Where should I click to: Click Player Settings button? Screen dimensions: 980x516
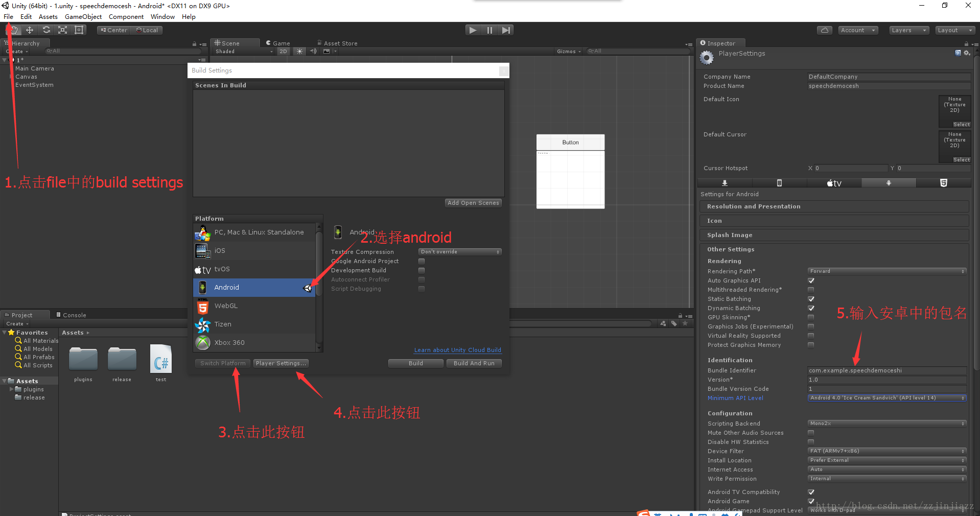click(x=281, y=363)
